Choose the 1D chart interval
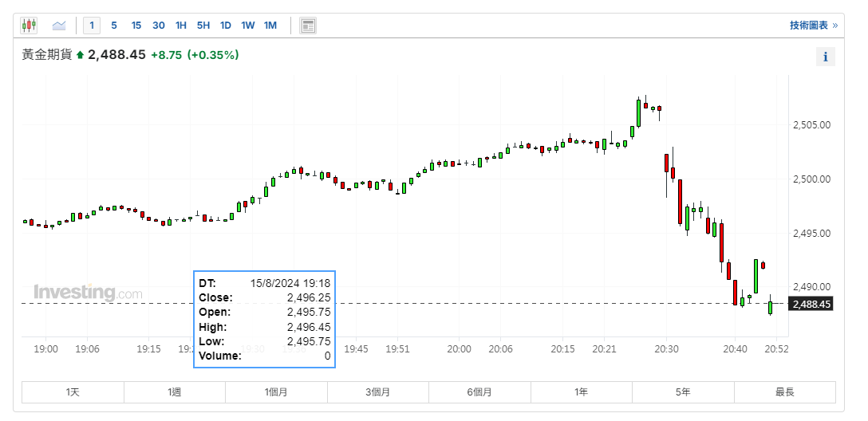Image resolution: width=868 pixels, height=421 pixels. 226,26
